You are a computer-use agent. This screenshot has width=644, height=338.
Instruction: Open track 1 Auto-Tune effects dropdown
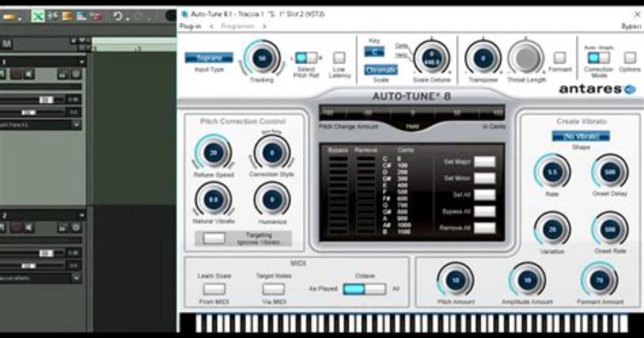pos(76,124)
